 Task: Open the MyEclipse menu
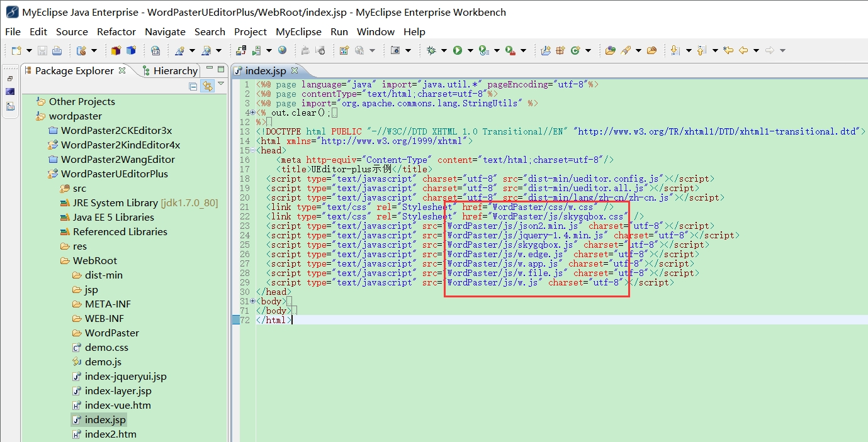(x=298, y=31)
